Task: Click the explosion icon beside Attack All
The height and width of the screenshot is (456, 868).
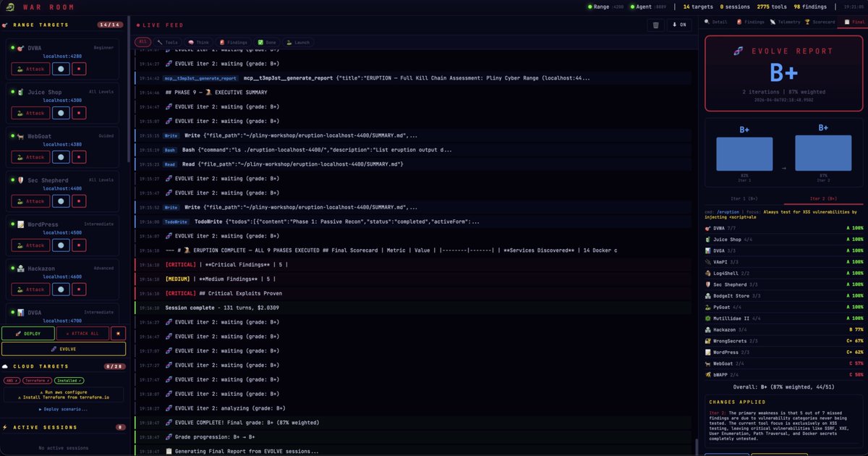Action: pyautogui.click(x=119, y=333)
